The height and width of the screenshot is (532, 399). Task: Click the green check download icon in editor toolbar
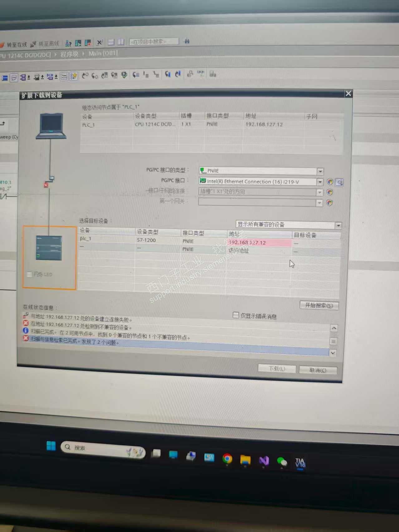[x=124, y=75]
